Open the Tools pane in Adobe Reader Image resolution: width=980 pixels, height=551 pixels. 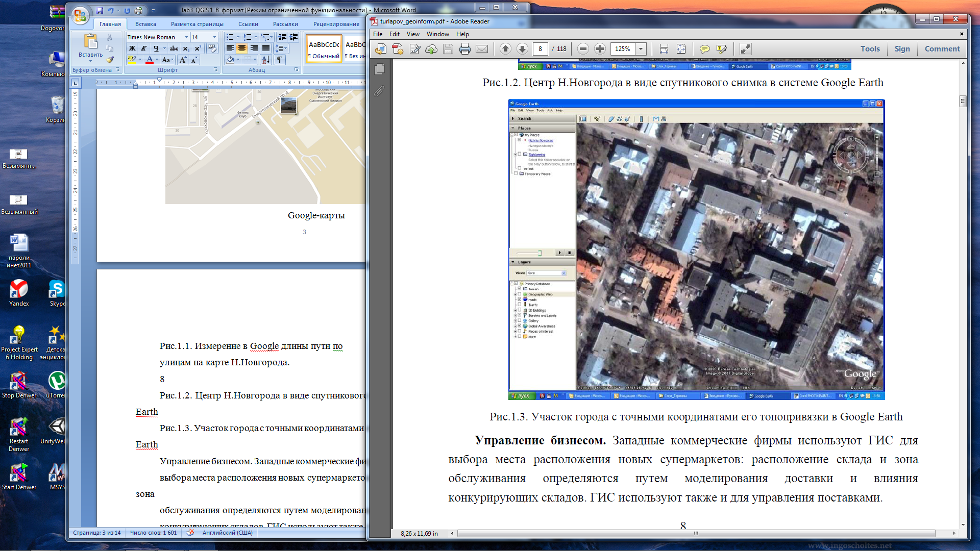click(870, 49)
